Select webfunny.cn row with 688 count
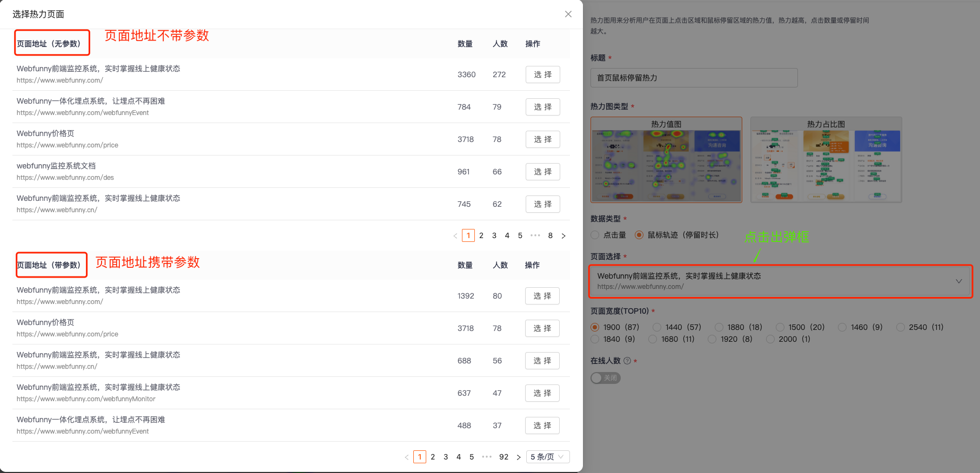The width and height of the screenshot is (980, 473). click(x=542, y=361)
